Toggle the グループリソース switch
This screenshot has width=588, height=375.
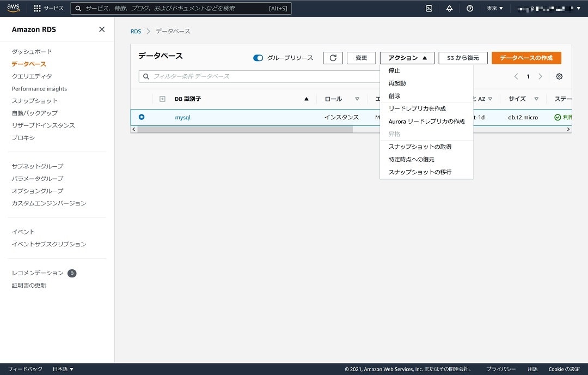[x=258, y=58]
